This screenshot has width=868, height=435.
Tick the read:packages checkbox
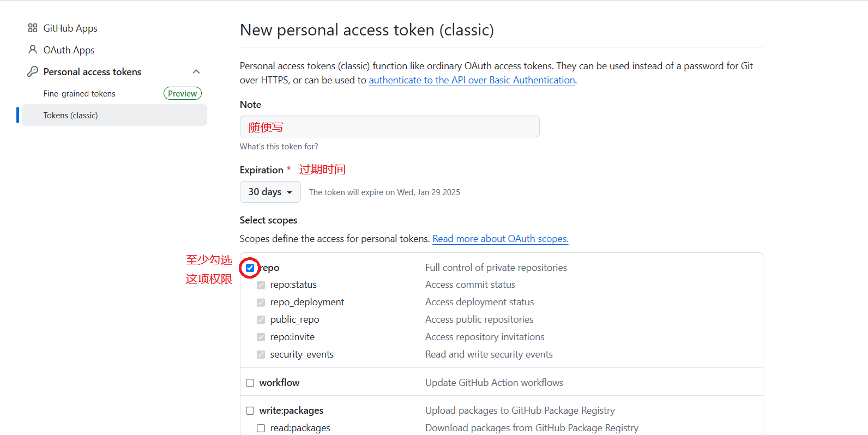261,428
